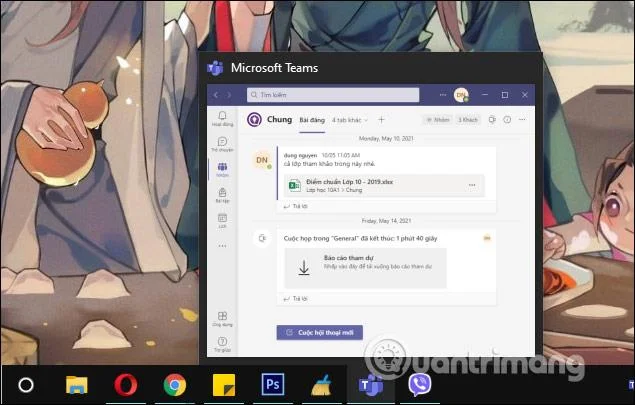Image resolution: width=635 pixels, height=405 pixels.
Task: Expand the '4 tab khác' dropdown
Action: point(350,120)
